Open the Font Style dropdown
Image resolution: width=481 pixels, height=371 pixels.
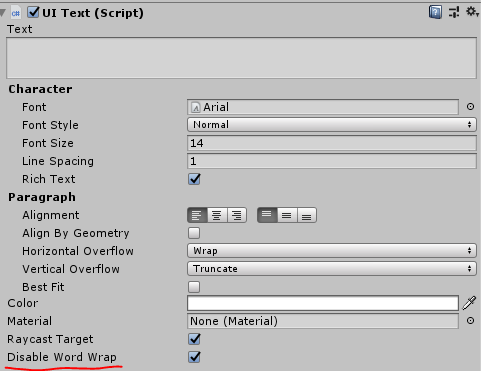point(332,125)
